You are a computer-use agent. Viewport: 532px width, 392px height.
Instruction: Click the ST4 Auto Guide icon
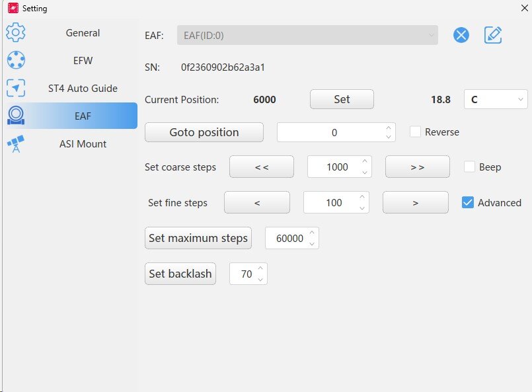click(x=15, y=88)
